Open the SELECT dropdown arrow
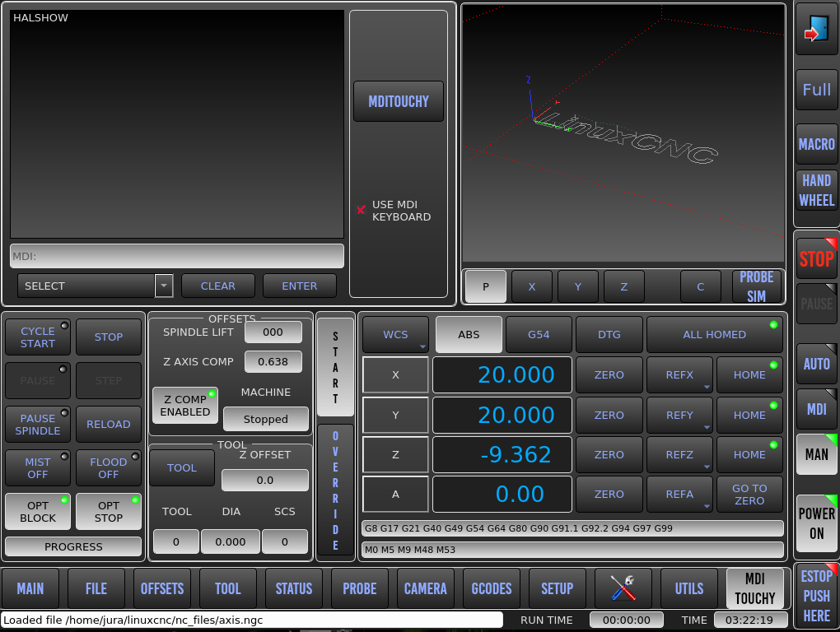 coord(164,286)
